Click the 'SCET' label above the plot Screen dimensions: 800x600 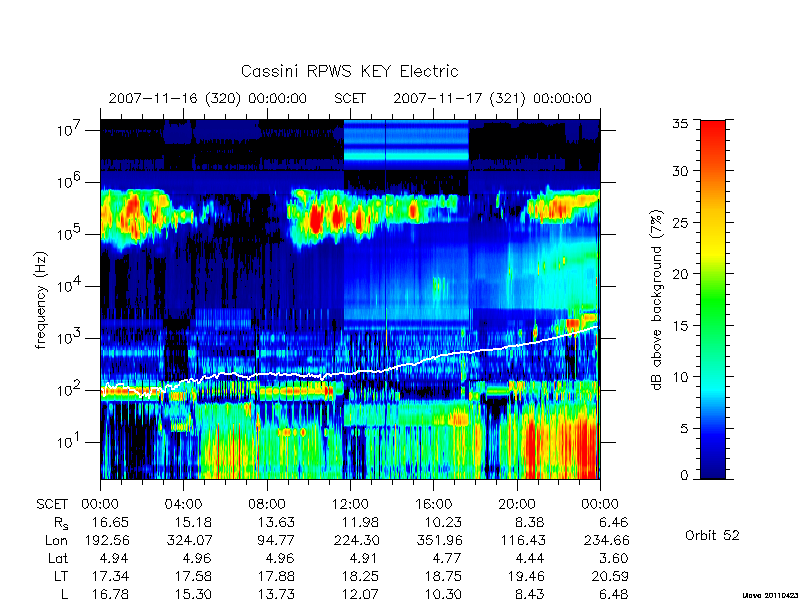click(350, 98)
